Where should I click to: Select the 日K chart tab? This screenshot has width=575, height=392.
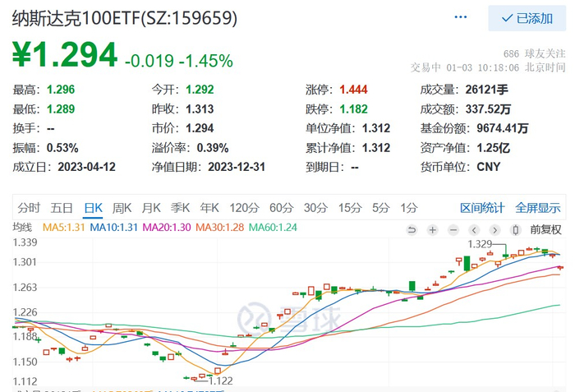[x=93, y=208]
